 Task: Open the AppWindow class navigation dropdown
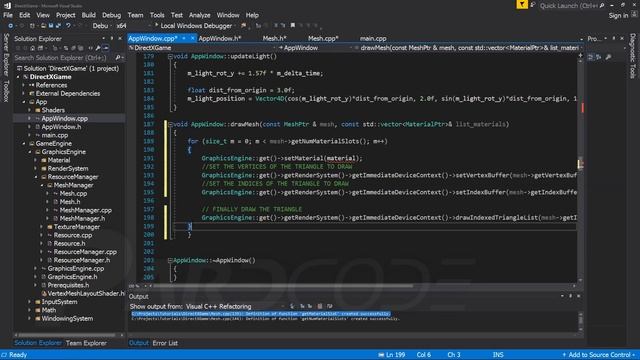316,48
